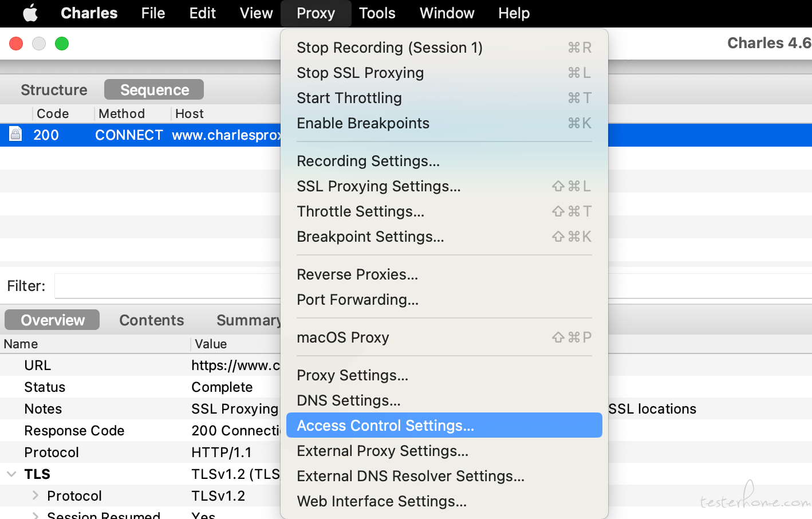Image resolution: width=812 pixels, height=519 pixels.
Task: Choose Reverse Proxies...
Action: [x=444, y=274]
